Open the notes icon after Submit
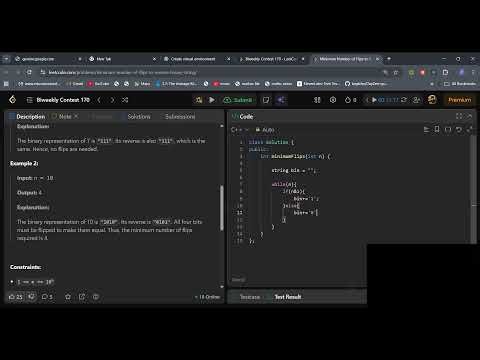The height and width of the screenshot is (360, 480). (x=266, y=100)
